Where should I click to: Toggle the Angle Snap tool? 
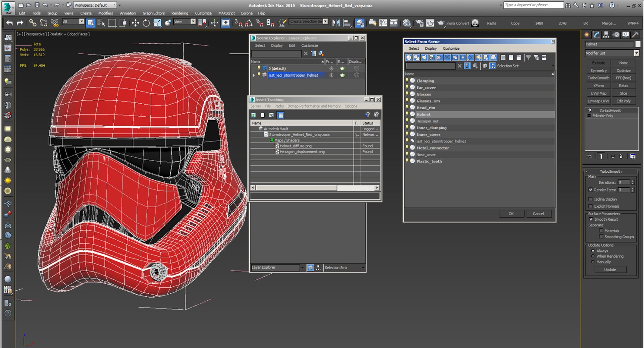[x=249, y=23]
